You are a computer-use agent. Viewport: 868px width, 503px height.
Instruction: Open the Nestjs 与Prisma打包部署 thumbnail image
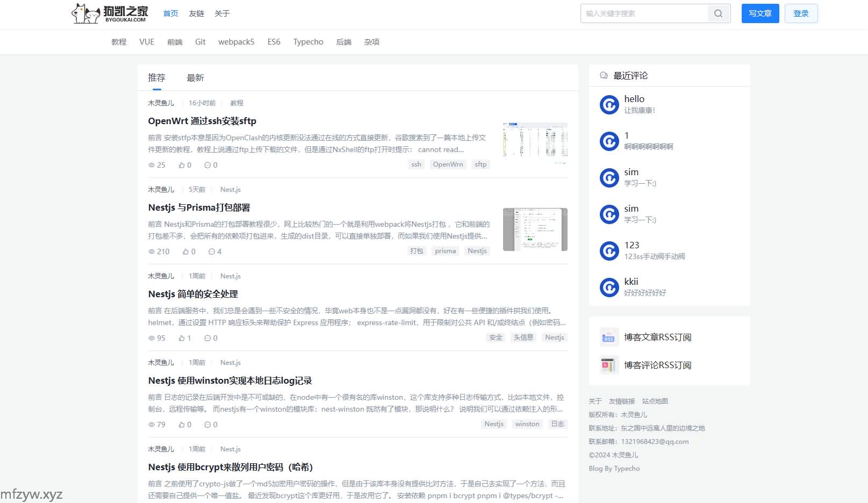click(535, 229)
